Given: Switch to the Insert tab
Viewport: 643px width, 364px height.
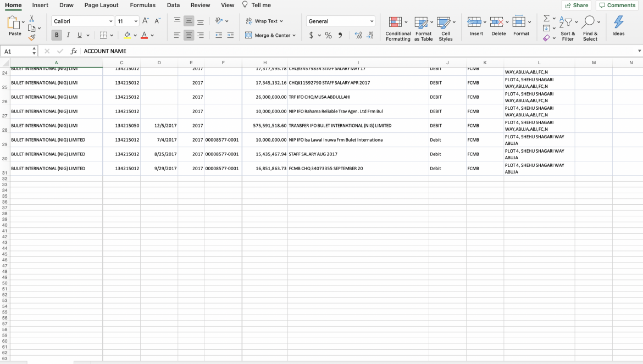Looking at the screenshot, I should (x=40, y=5).
